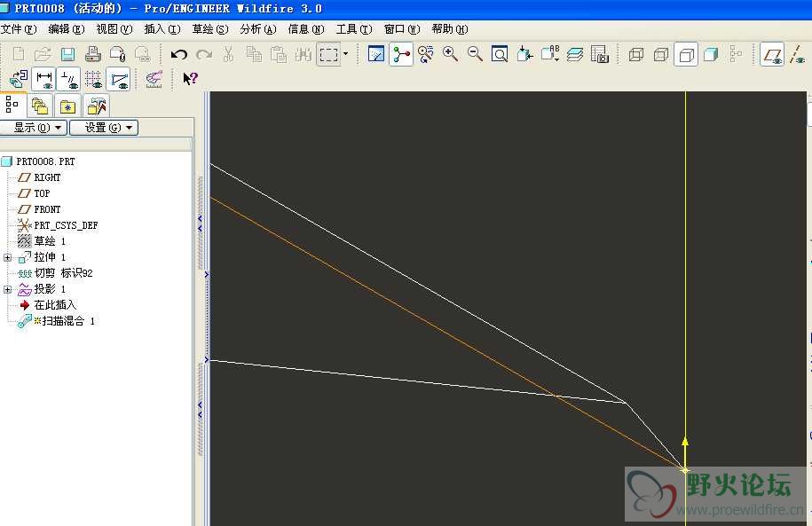Open the 窗口 menu

[402, 29]
